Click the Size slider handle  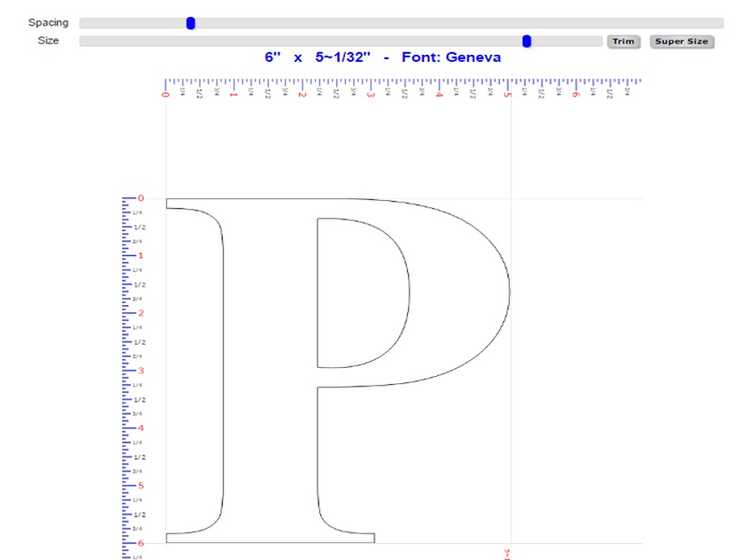(526, 42)
